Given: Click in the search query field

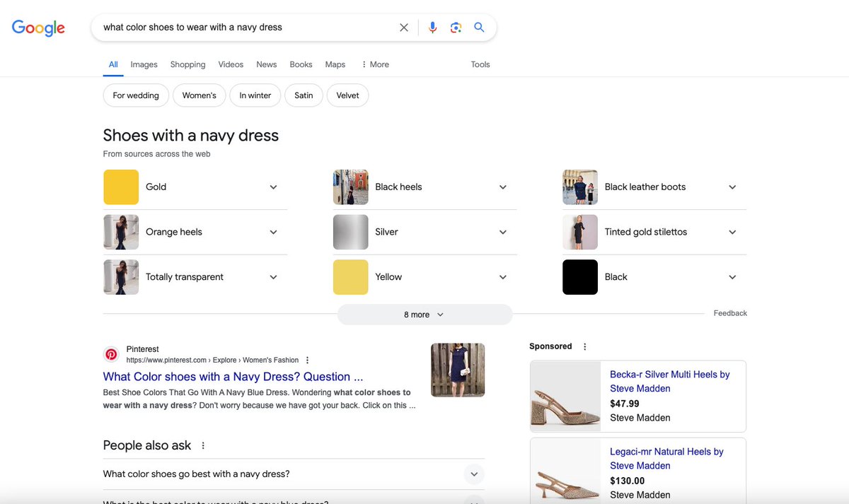Looking at the screenshot, I should (x=248, y=28).
